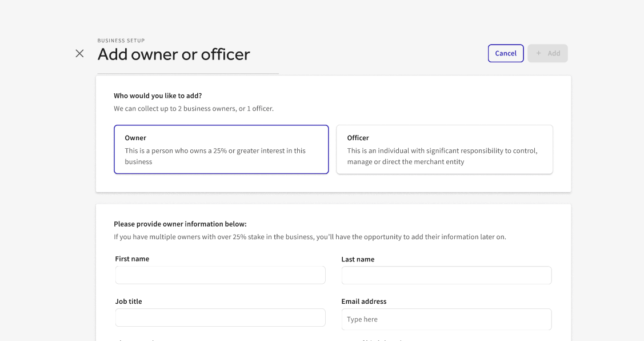The width and height of the screenshot is (644, 341).
Task: Focus the Last name input field
Action: coord(446,275)
